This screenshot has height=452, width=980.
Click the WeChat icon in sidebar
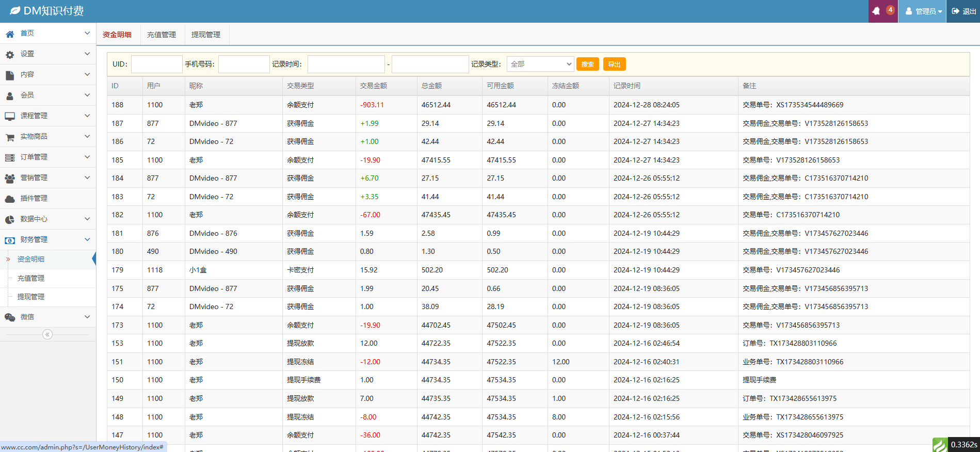(x=10, y=317)
